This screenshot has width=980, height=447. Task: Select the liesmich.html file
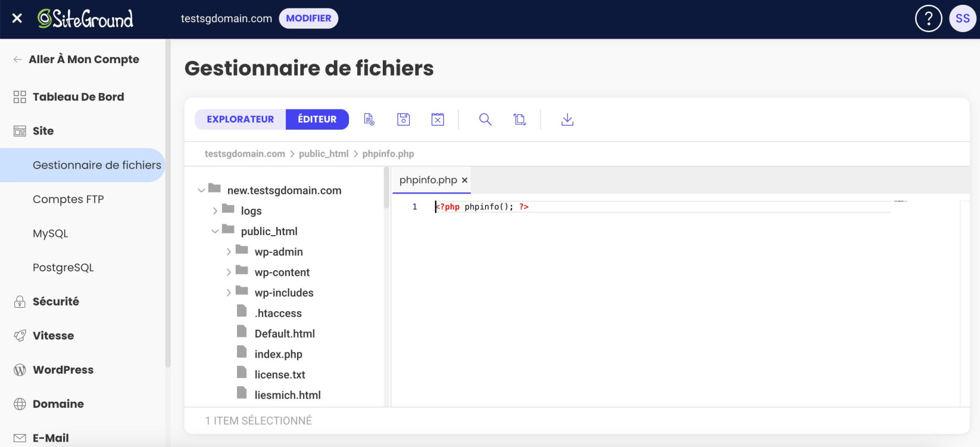288,395
